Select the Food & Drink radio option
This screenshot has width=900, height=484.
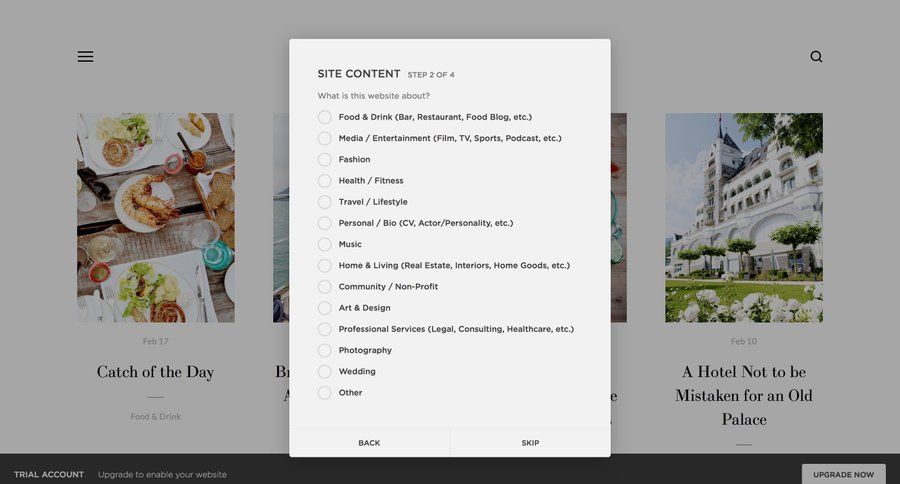tap(325, 117)
